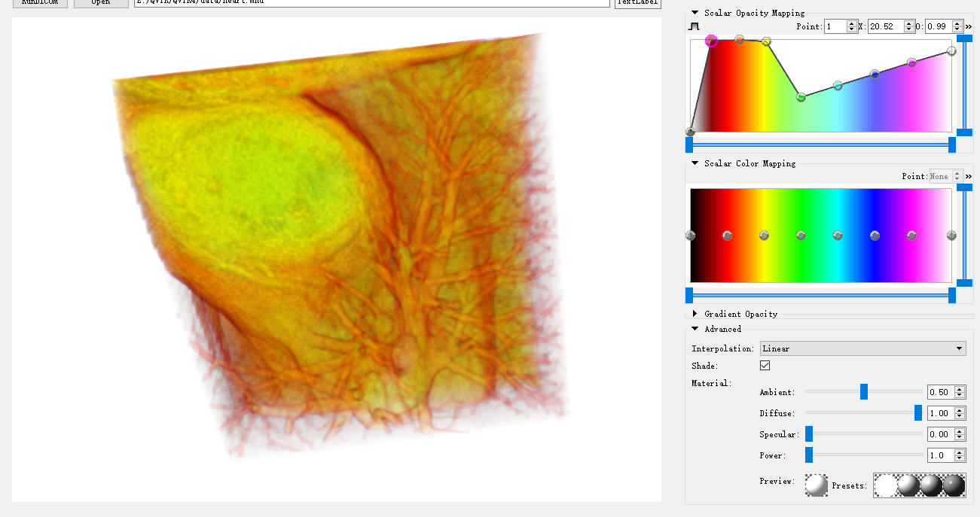The image size is (980, 517).
Task: Expand the Gradient Opacity section
Action: [x=695, y=314]
